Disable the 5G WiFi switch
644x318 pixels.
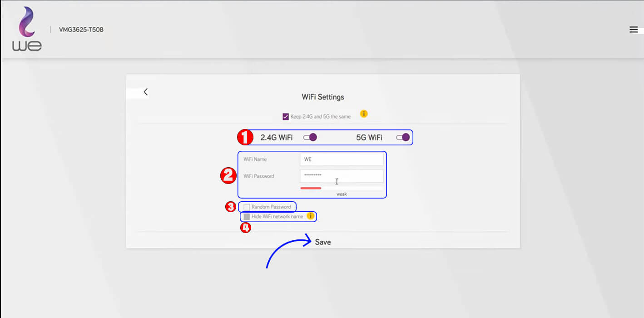tap(403, 137)
